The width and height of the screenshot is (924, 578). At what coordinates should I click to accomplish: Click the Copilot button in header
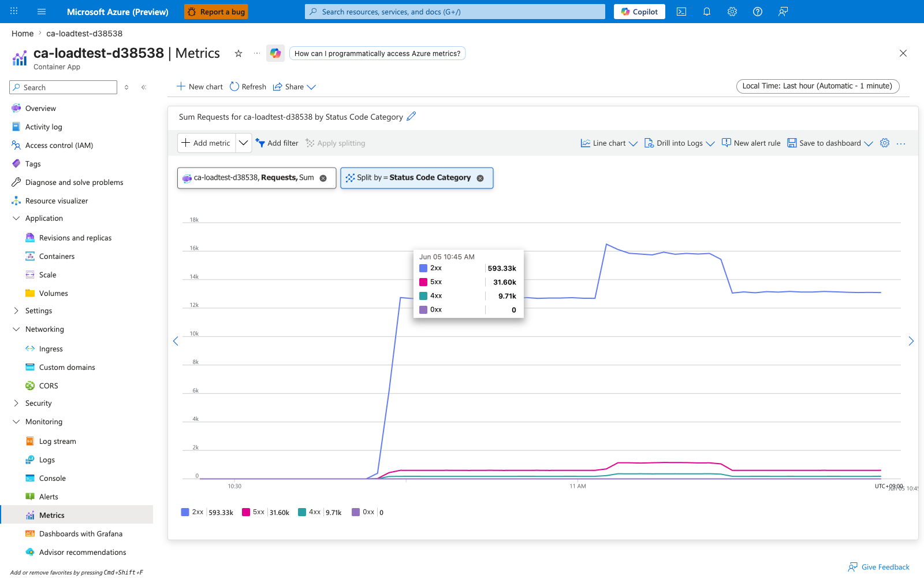coord(639,12)
